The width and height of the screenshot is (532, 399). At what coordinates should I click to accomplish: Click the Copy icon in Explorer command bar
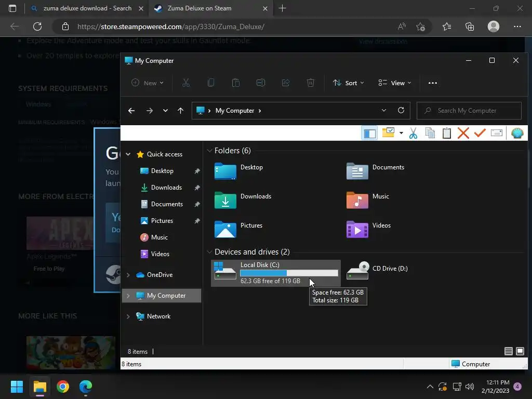pos(211,83)
